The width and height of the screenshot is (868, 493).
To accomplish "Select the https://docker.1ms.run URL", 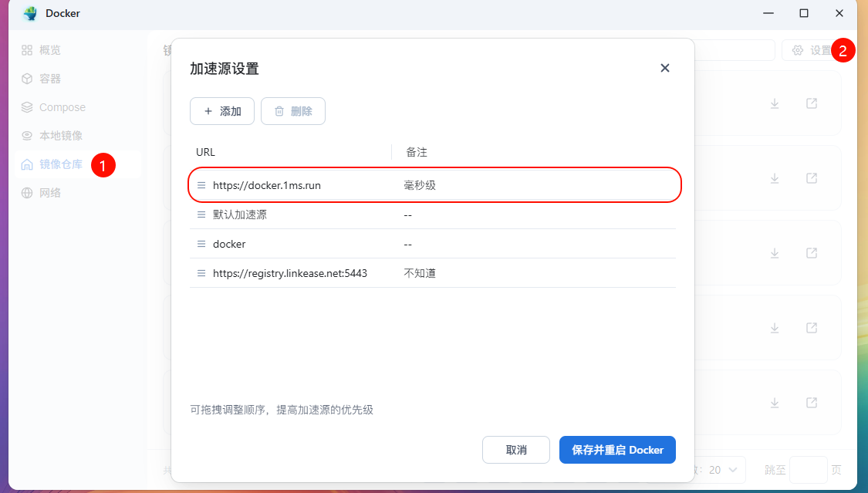I will [x=267, y=185].
